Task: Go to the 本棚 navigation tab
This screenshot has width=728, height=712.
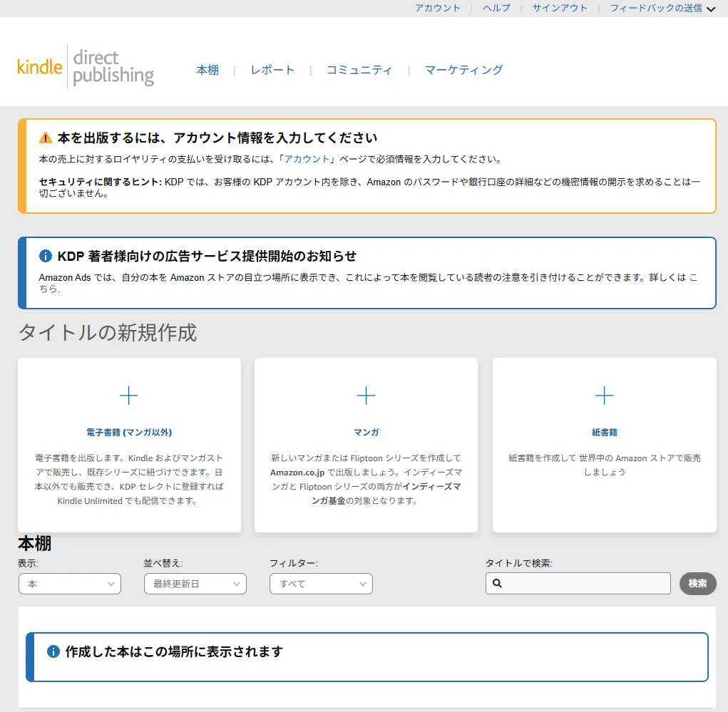Action: (207, 70)
